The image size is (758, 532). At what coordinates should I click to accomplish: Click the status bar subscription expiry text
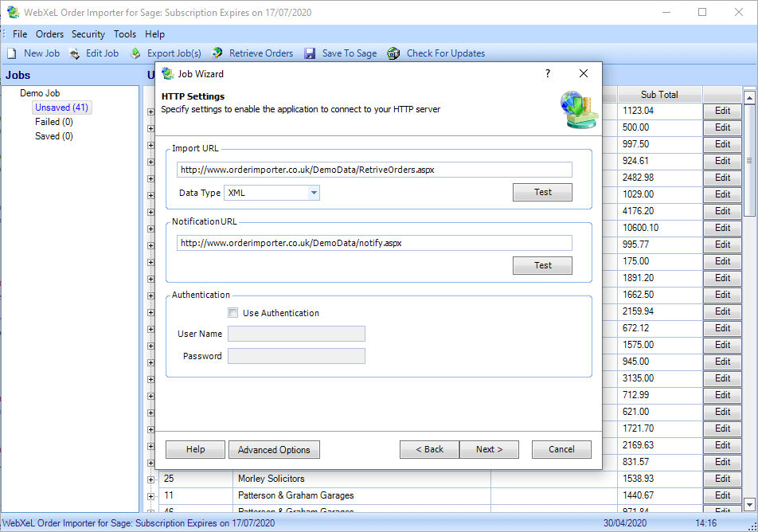139,522
